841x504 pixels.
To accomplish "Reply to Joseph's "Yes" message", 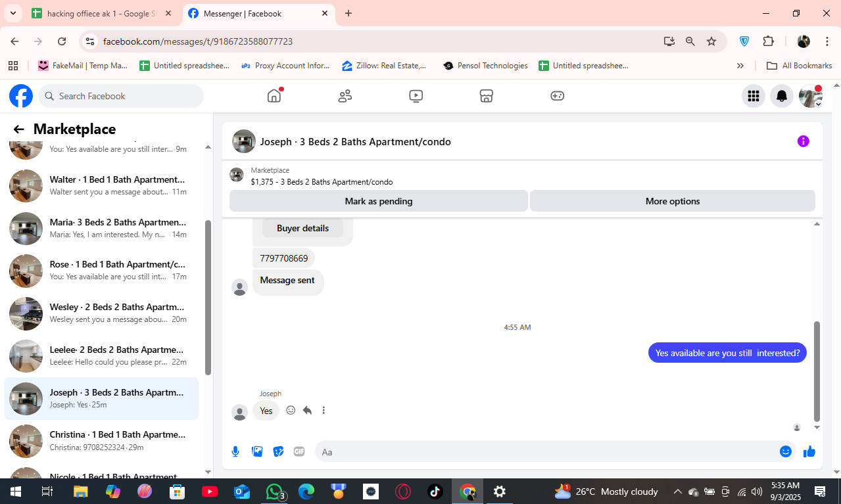I will click(x=307, y=410).
